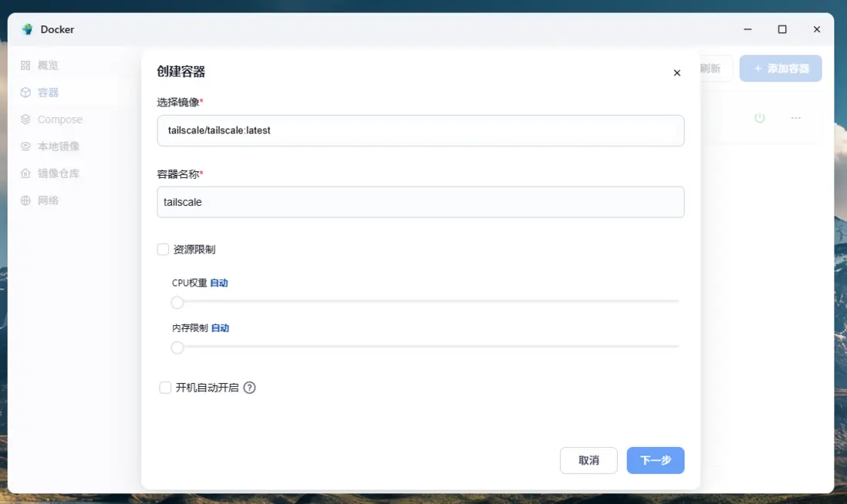The image size is (847, 504).
Task: Enable the 资源限制 checkbox
Action: coord(163,250)
